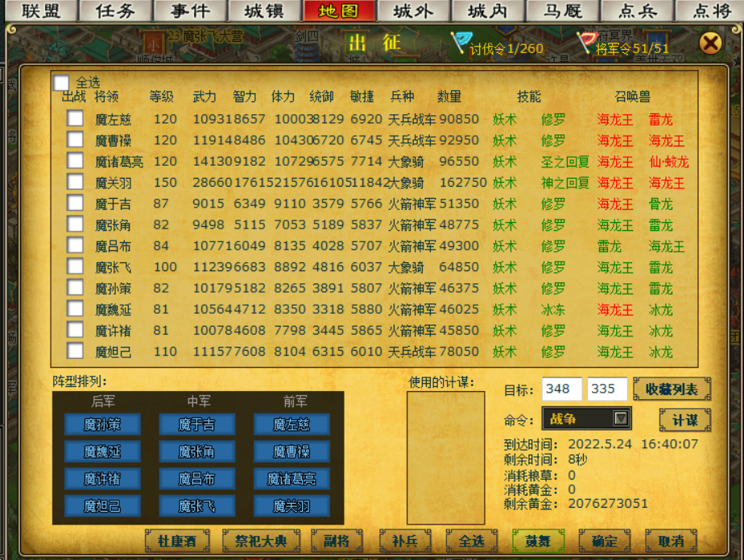Click the empty 使用的计谋 box

pyautogui.click(x=445, y=458)
